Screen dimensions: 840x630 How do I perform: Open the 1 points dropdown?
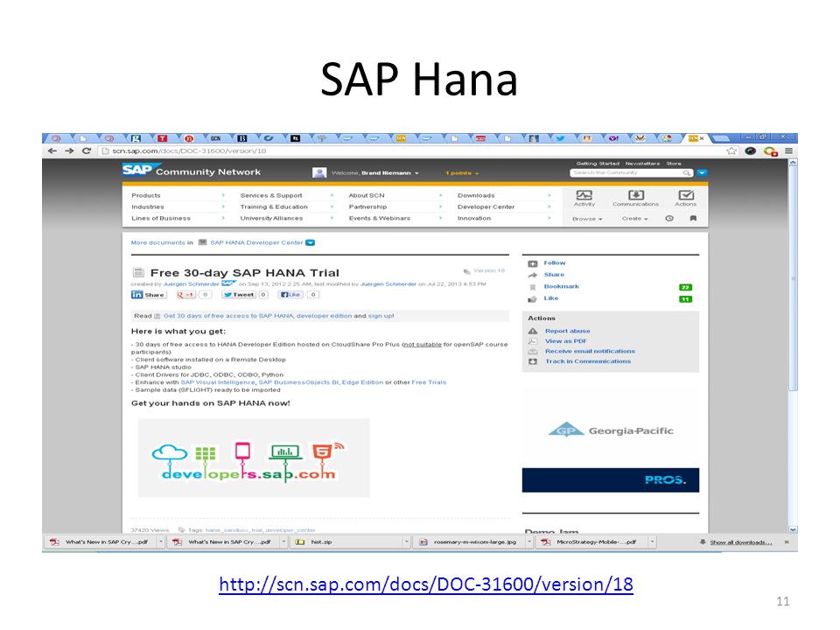click(x=462, y=173)
